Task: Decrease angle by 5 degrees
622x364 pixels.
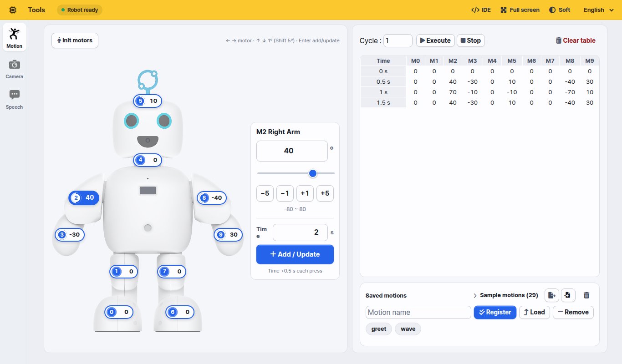Action: pos(265,193)
